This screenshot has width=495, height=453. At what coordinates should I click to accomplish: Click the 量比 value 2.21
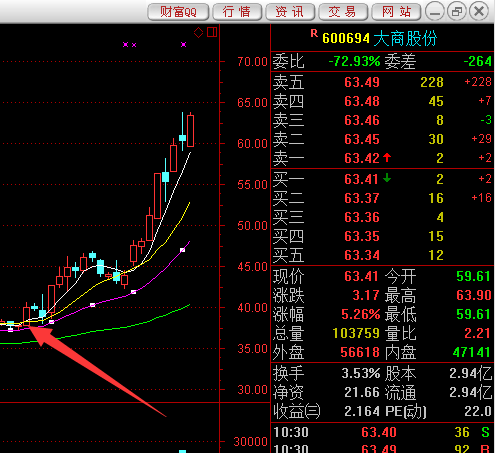[477, 333]
